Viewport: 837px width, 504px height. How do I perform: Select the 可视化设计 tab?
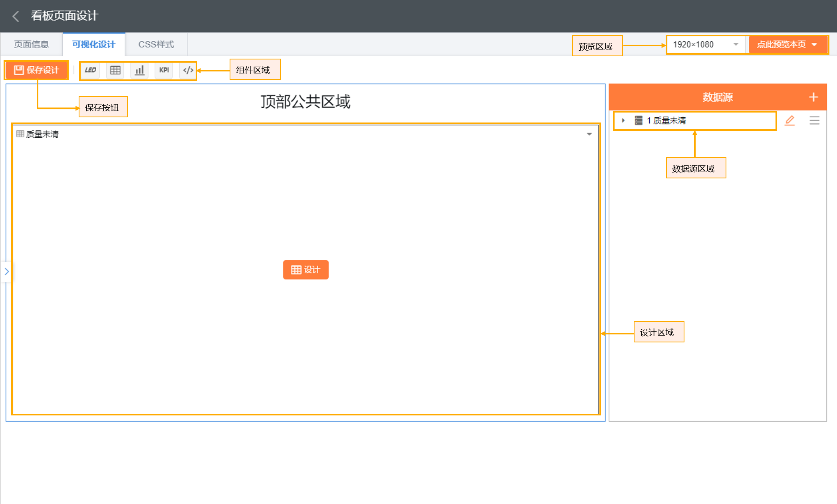tap(94, 44)
